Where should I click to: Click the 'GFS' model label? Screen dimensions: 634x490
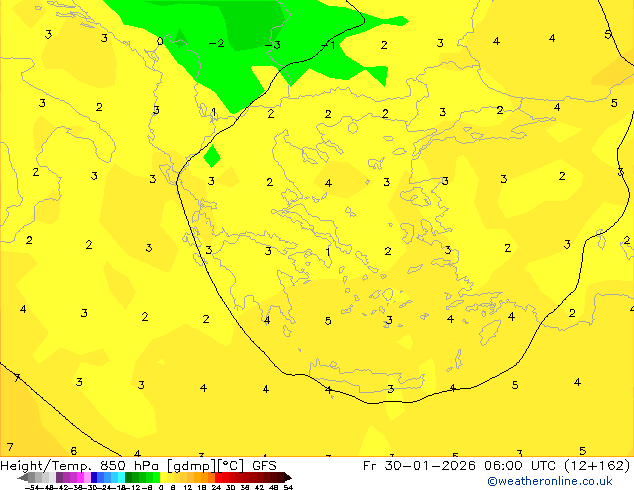pos(264,466)
